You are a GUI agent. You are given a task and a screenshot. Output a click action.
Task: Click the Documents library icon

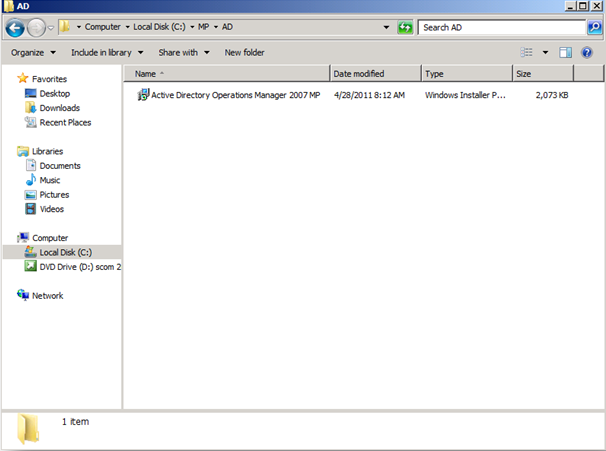[31, 165]
